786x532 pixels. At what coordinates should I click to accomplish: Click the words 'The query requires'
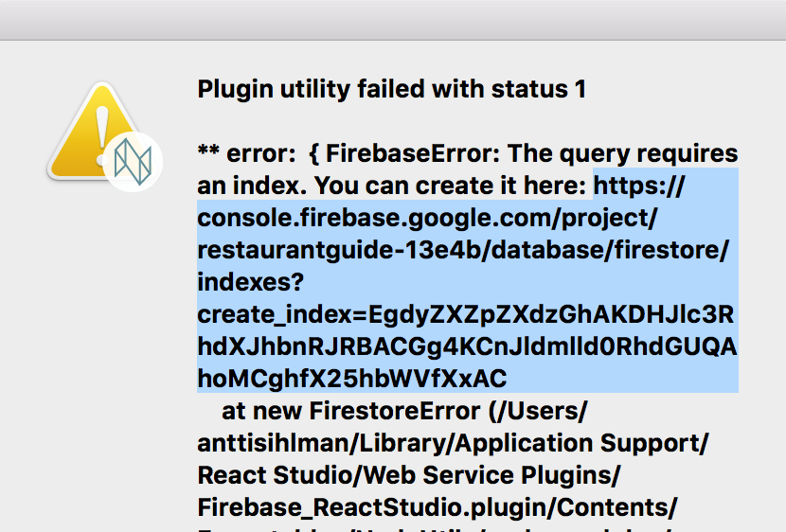click(x=643, y=153)
